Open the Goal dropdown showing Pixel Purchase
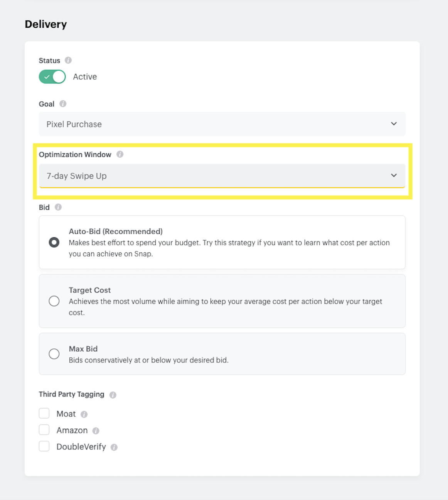This screenshot has width=448, height=500. (222, 124)
